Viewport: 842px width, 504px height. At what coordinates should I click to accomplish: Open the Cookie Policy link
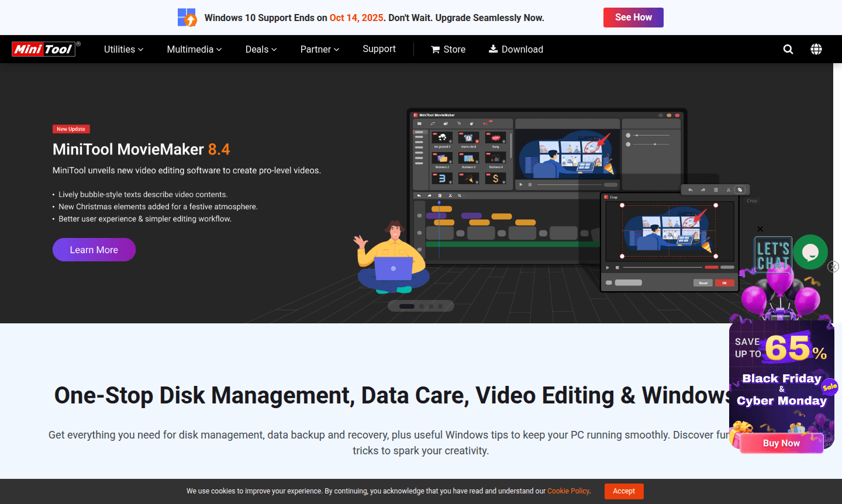pos(568,491)
